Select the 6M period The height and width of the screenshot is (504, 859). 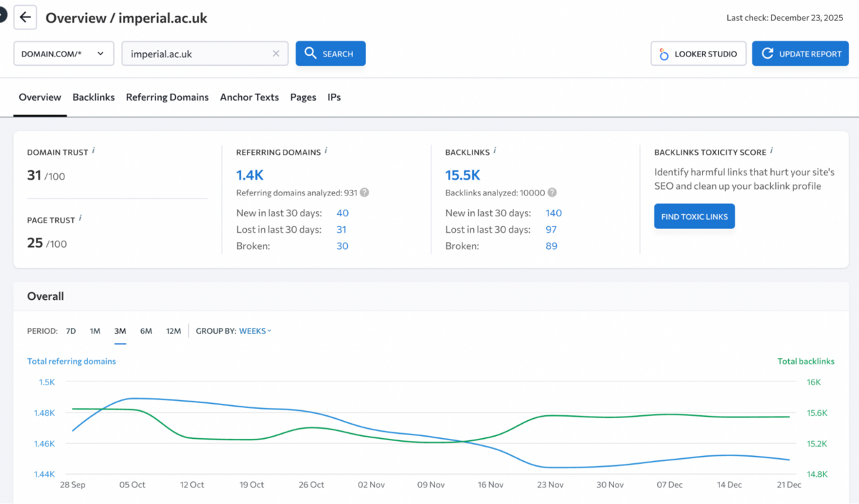pos(146,331)
